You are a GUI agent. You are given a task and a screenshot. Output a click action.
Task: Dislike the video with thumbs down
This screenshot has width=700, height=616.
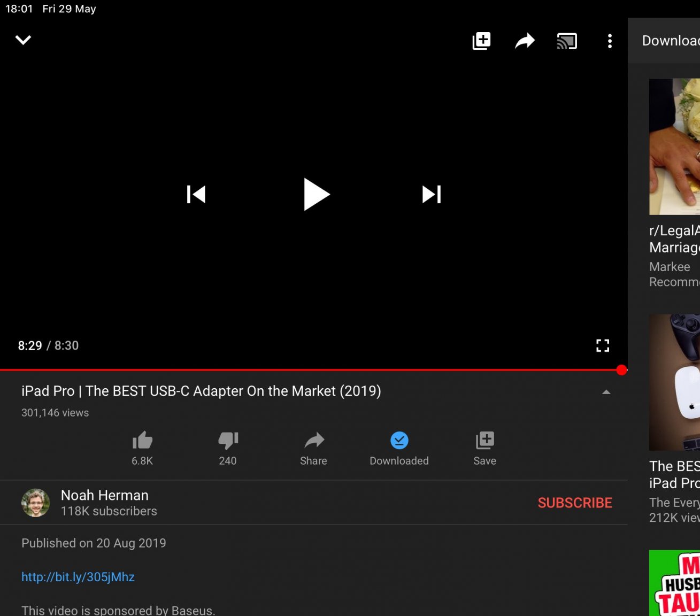[x=228, y=441]
